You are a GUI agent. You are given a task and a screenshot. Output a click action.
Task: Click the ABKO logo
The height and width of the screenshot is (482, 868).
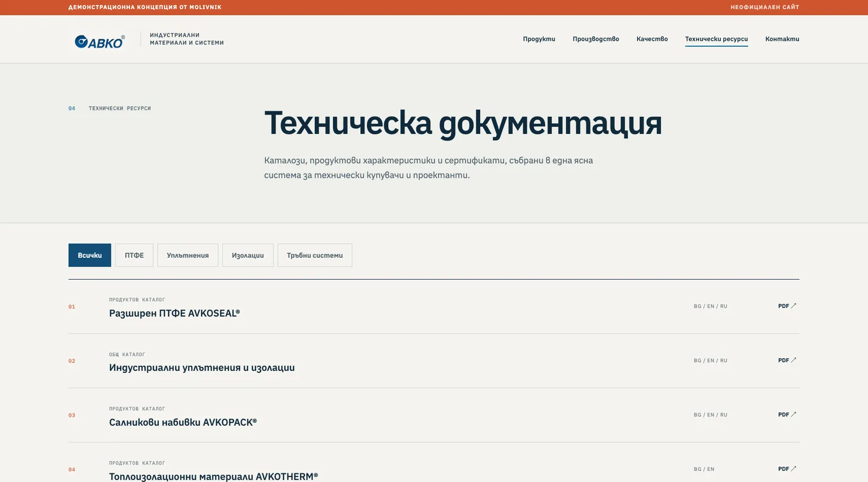(100, 41)
